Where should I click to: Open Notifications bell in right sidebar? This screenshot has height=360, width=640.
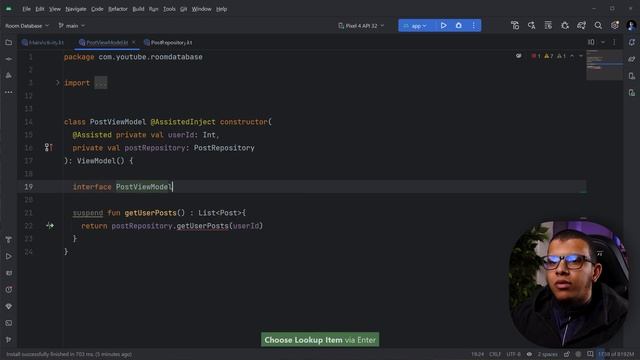[632, 42]
